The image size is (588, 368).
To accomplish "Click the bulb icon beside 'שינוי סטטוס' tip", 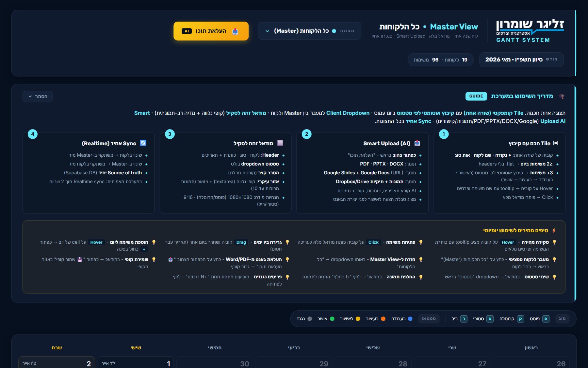I will coord(554,277).
